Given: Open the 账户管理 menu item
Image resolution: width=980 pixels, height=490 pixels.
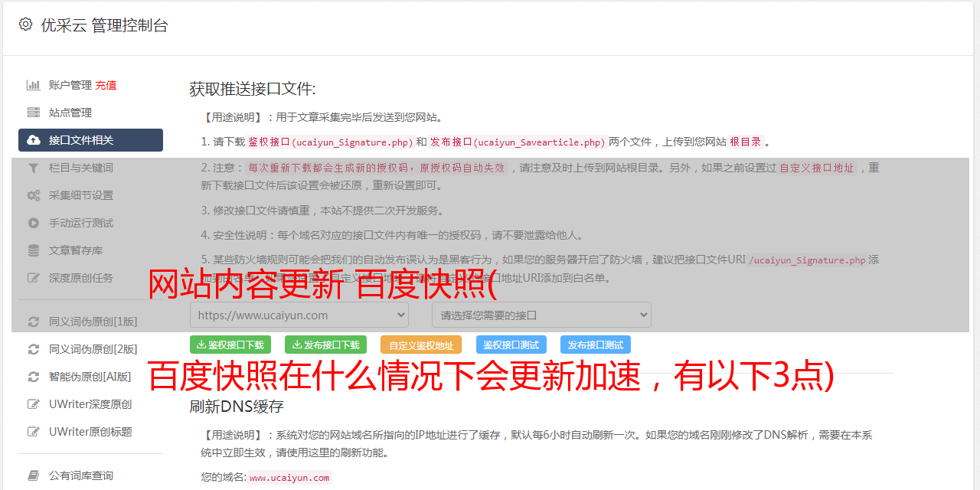Looking at the screenshot, I should (70, 85).
